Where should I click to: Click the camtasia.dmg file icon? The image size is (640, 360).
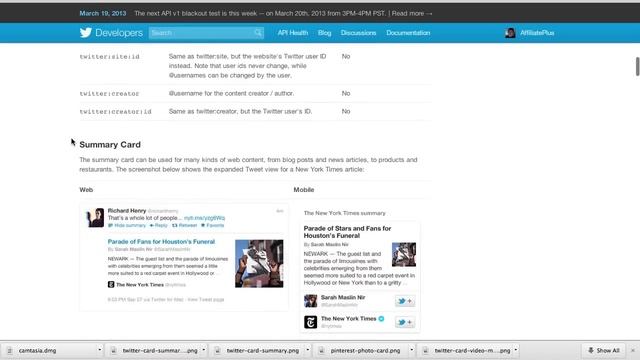tap(10, 351)
